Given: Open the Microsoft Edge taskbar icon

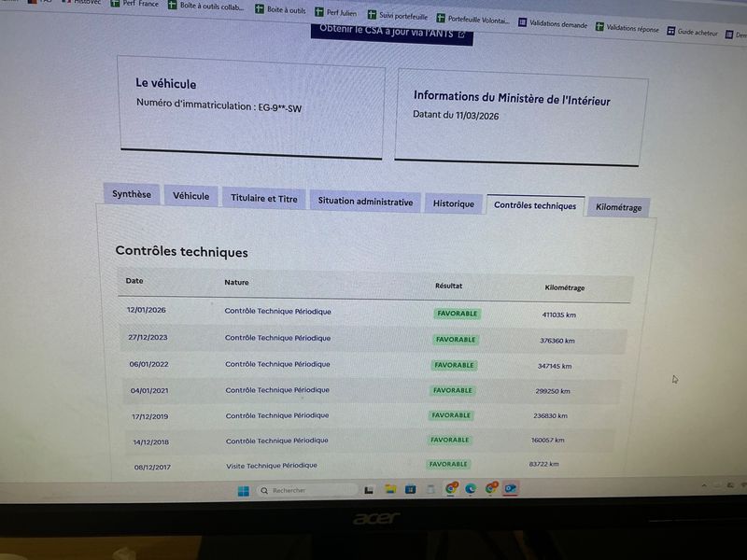Looking at the screenshot, I should pyautogui.click(x=471, y=488).
